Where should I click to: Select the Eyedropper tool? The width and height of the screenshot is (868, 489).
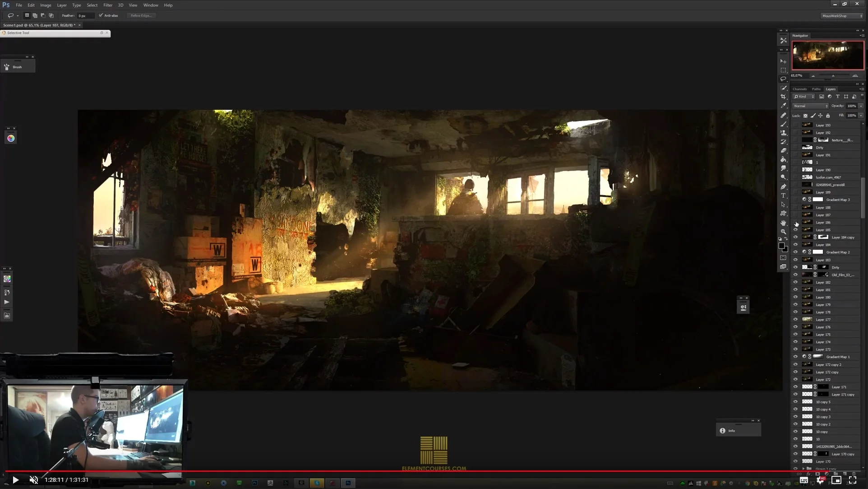point(783,106)
